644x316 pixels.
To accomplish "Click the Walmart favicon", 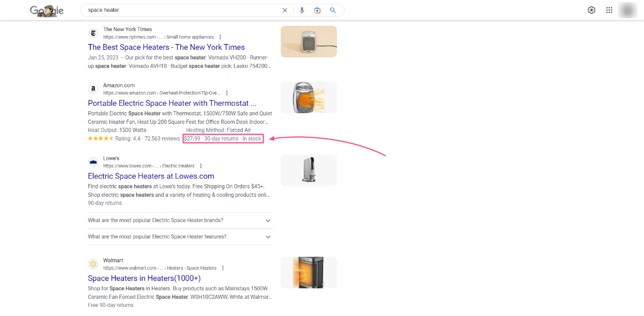I will [x=93, y=264].
